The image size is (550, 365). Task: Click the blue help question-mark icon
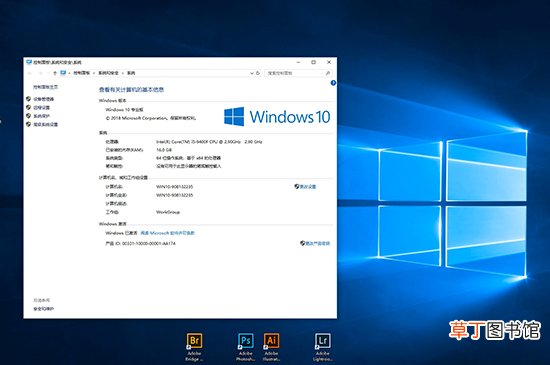pyautogui.click(x=333, y=83)
